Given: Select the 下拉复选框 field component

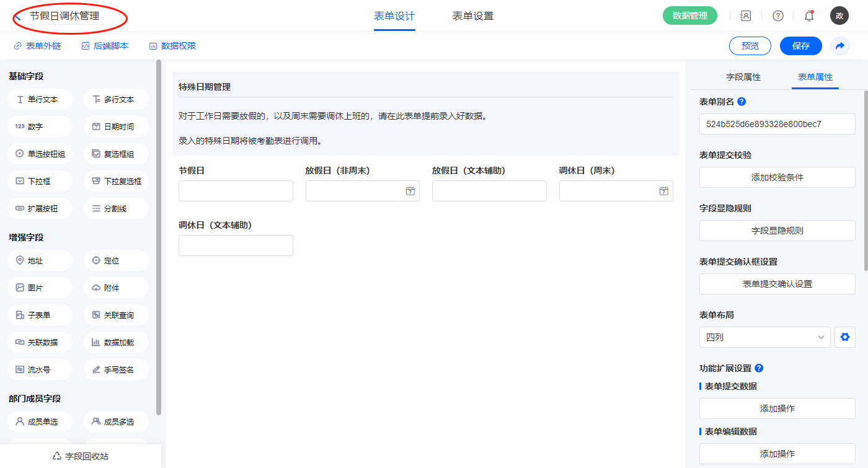Looking at the screenshot, I should click(116, 182).
